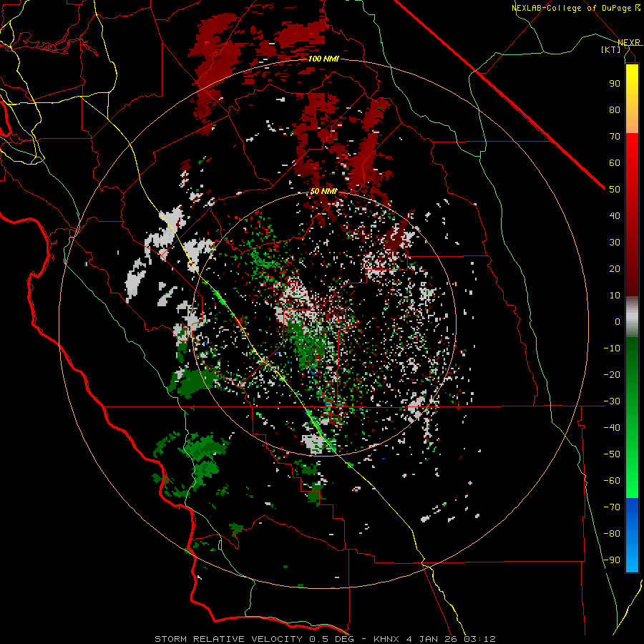
Task: Click the 70 value on the velocity scale
Action: (615, 137)
